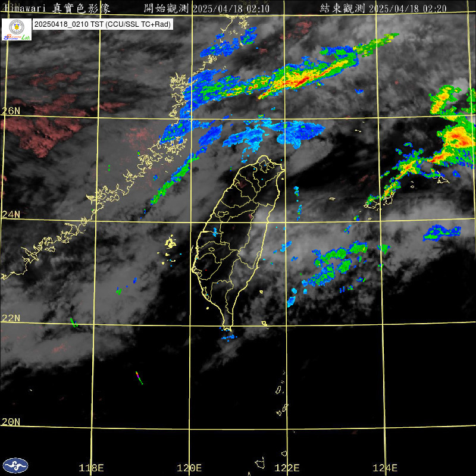Click the 20N latitude label
Viewport: 476px width, 476px height.
pos(11,422)
